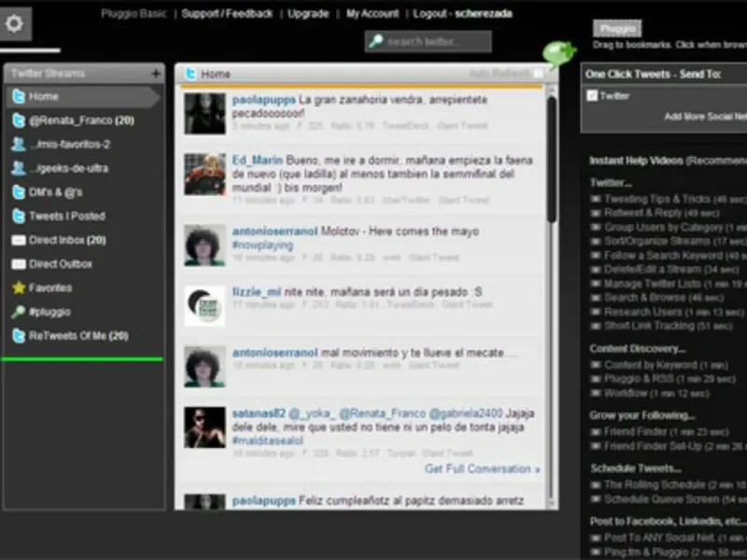
Task: Click bird icon next to @Renata_Franco stream
Action: pyautogui.click(x=19, y=120)
